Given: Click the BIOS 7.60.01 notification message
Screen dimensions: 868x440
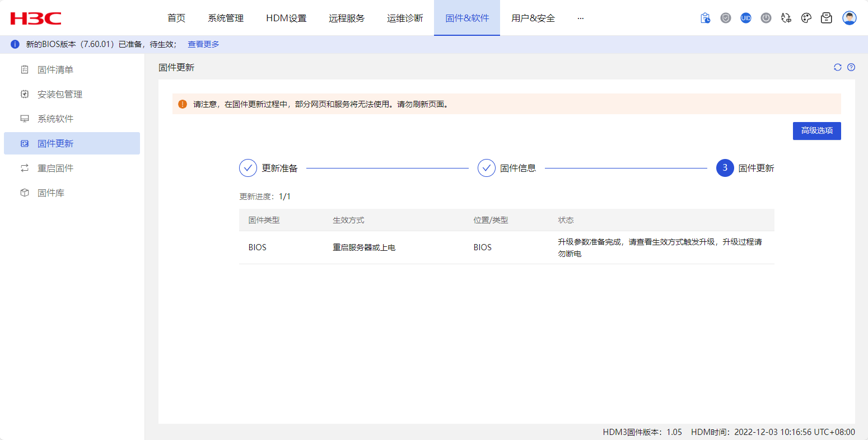Looking at the screenshot, I should tap(101, 44).
